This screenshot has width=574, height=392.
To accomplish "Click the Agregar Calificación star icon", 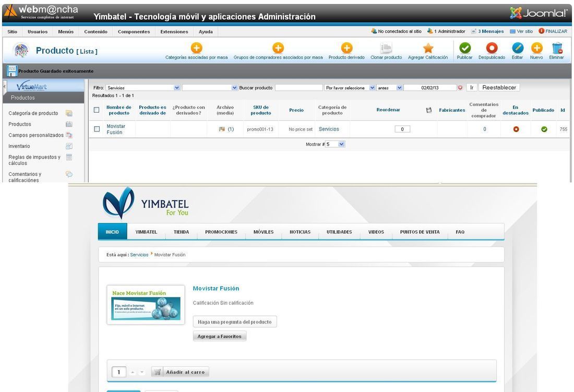I will pos(428,48).
